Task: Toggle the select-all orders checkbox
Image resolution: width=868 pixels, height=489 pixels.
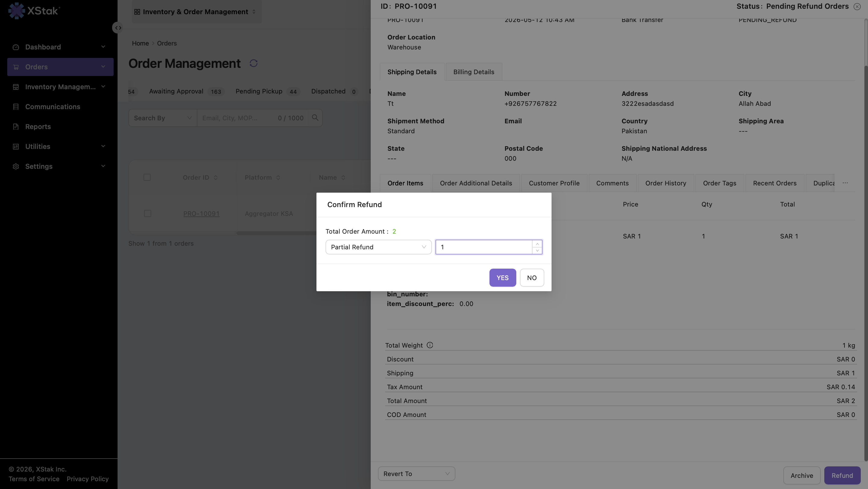Action: [147, 177]
